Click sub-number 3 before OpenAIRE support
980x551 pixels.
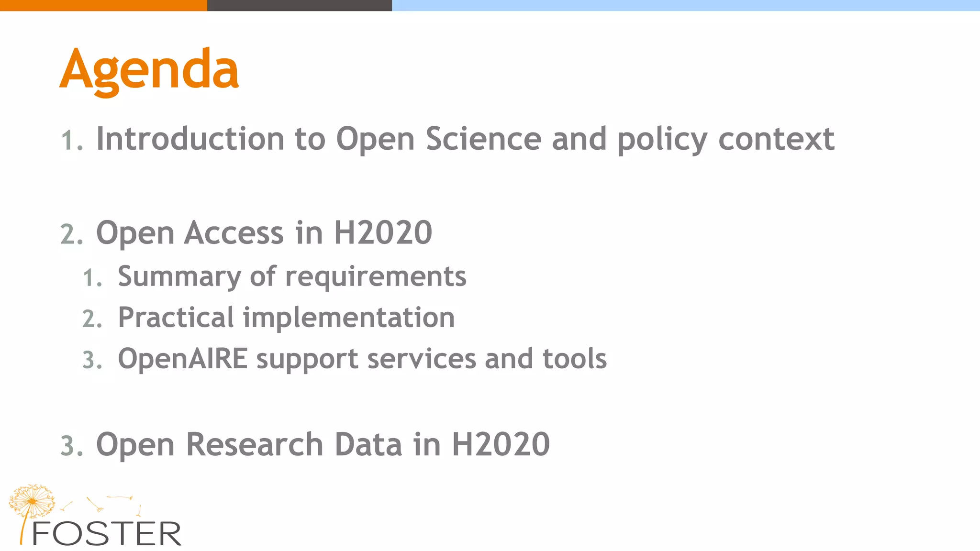pyautogui.click(x=92, y=361)
